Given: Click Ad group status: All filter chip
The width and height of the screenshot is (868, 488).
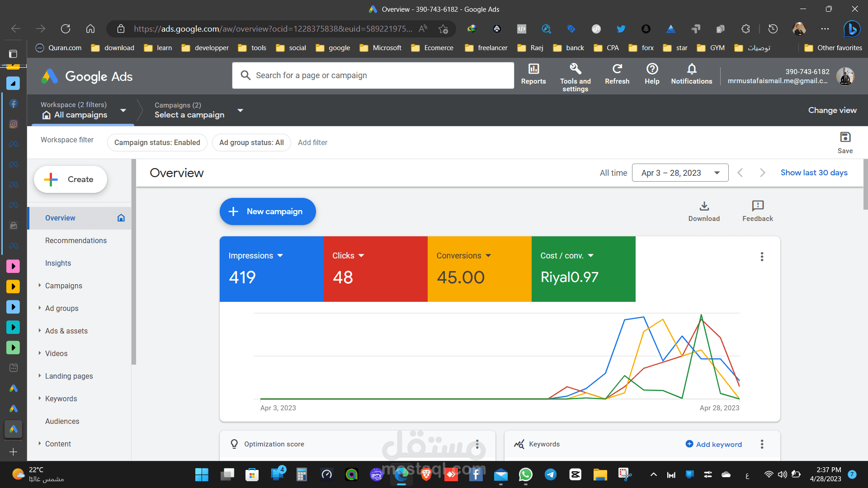Looking at the screenshot, I should (x=251, y=142).
